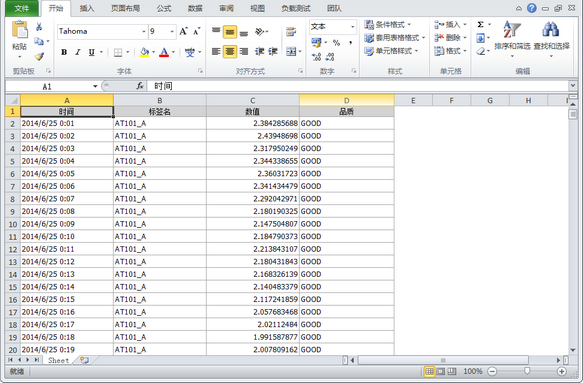Viewport: 583px width, 383px height.
Task: Switch to the 公式 ribbon tab
Action: pyautogui.click(x=164, y=8)
